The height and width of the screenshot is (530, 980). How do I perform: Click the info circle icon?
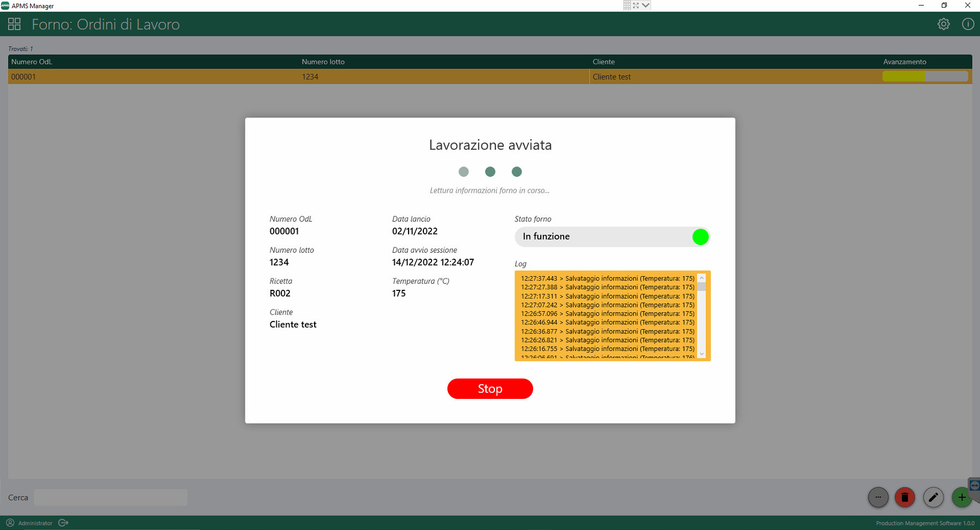pyautogui.click(x=967, y=24)
